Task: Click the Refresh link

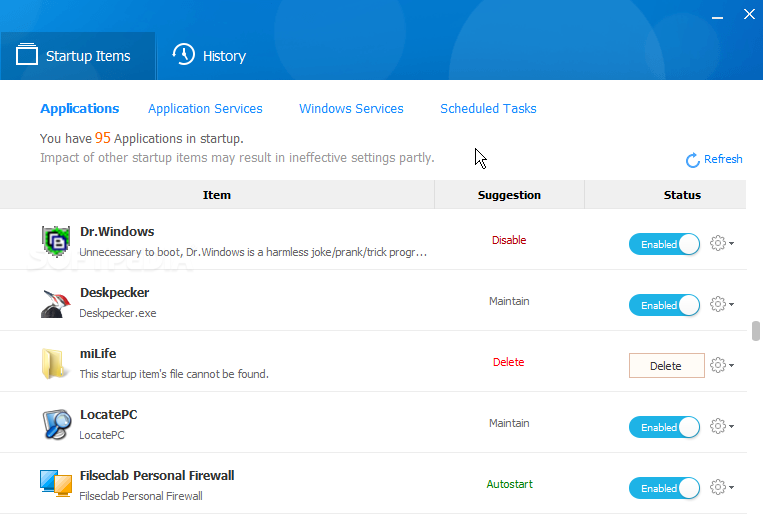Action: [723, 159]
